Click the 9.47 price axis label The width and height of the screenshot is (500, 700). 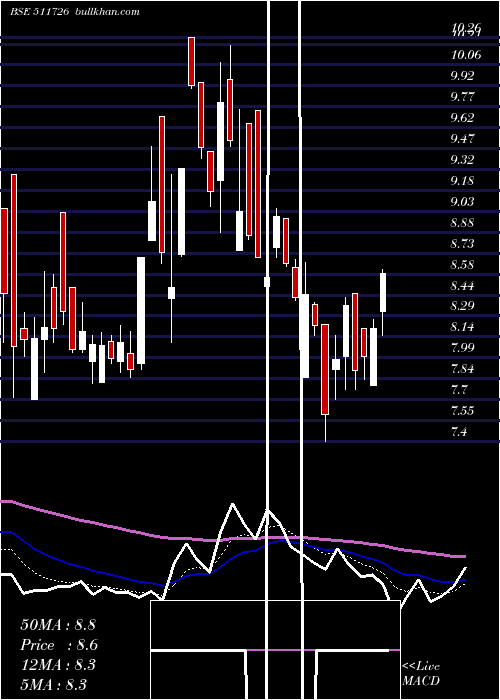(x=462, y=138)
